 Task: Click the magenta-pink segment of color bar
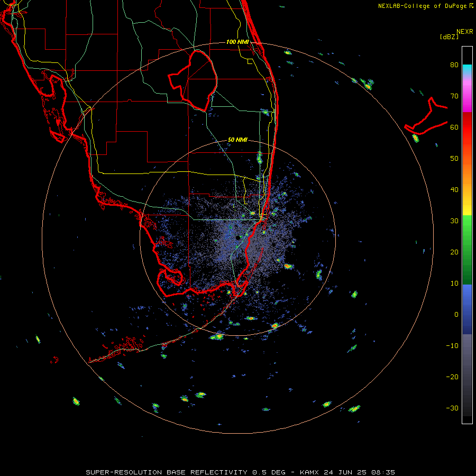click(467, 94)
